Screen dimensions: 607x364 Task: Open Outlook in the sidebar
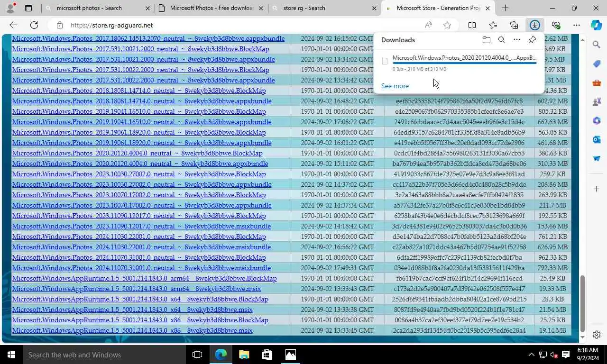tap(597, 140)
